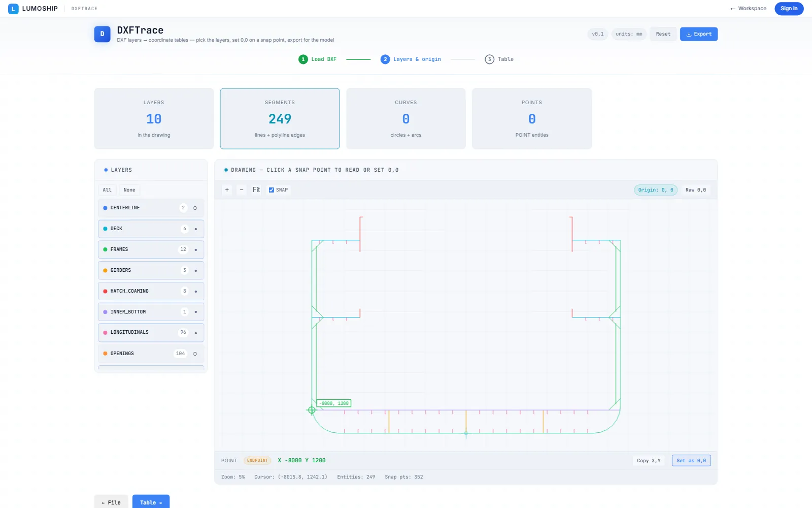Toggle visibility of DECK layer
Image resolution: width=812 pixels, height=508 pixels.
point(195,229)
